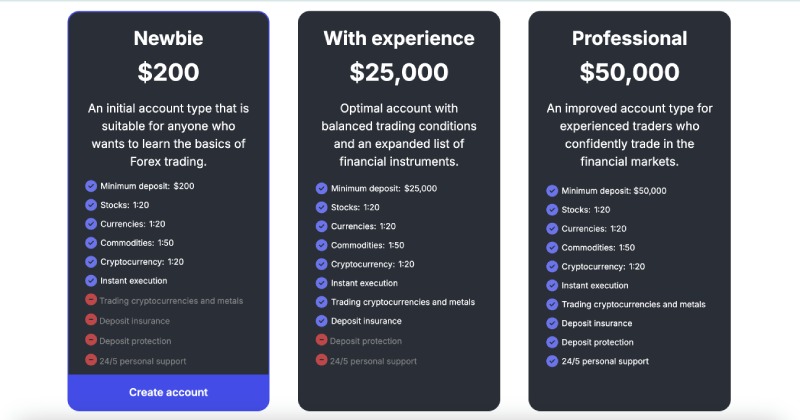Image resolution: width=800 pixels, height=420 pixels.
Task: Click the checkmark icon beside Professional 24/5 personal support
Action: pos(552,361)
